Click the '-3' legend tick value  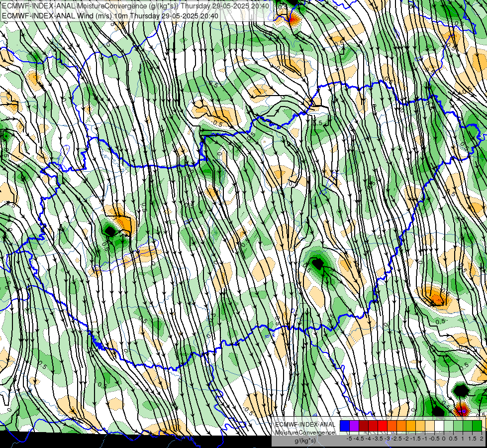pyautogui.click(x=388, y=439)
